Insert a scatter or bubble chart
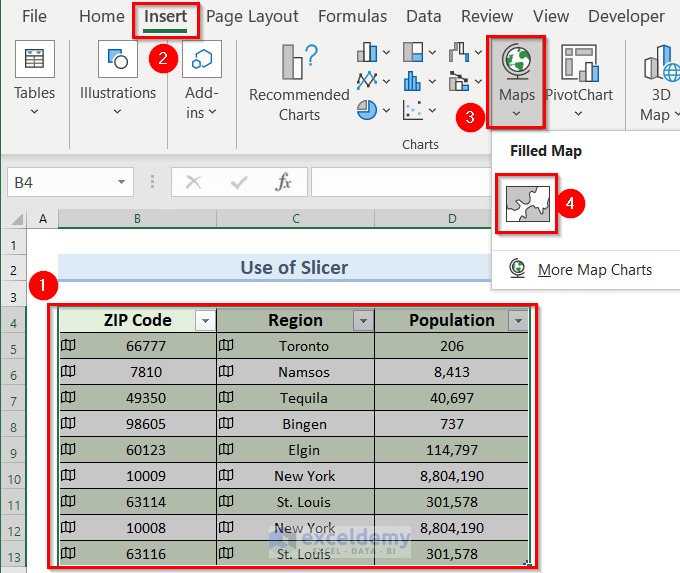The width and height of the screenshot is (680, 573). coord(412,110)
